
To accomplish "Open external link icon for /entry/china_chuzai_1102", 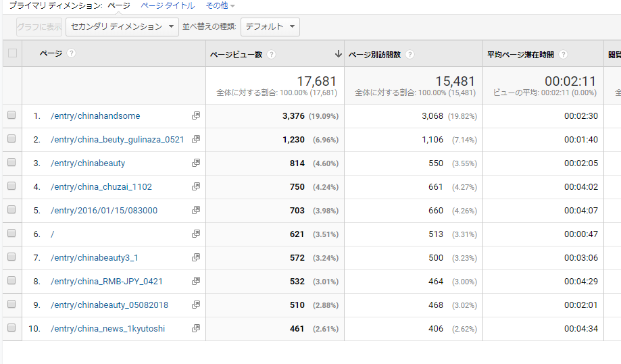I will click(x=196, y=186).
